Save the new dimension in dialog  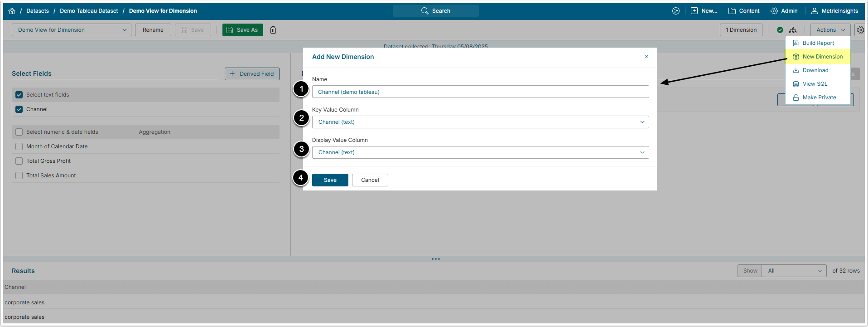point(330,180)
